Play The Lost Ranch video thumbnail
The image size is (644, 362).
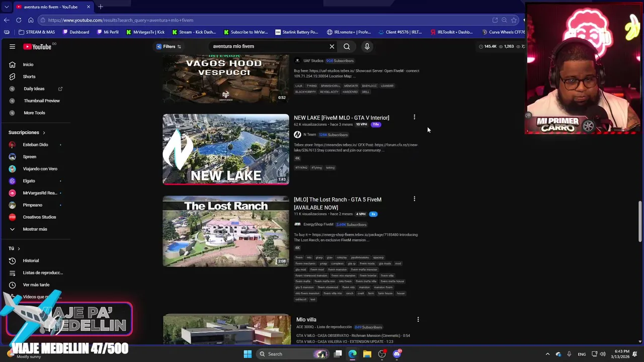226,231
